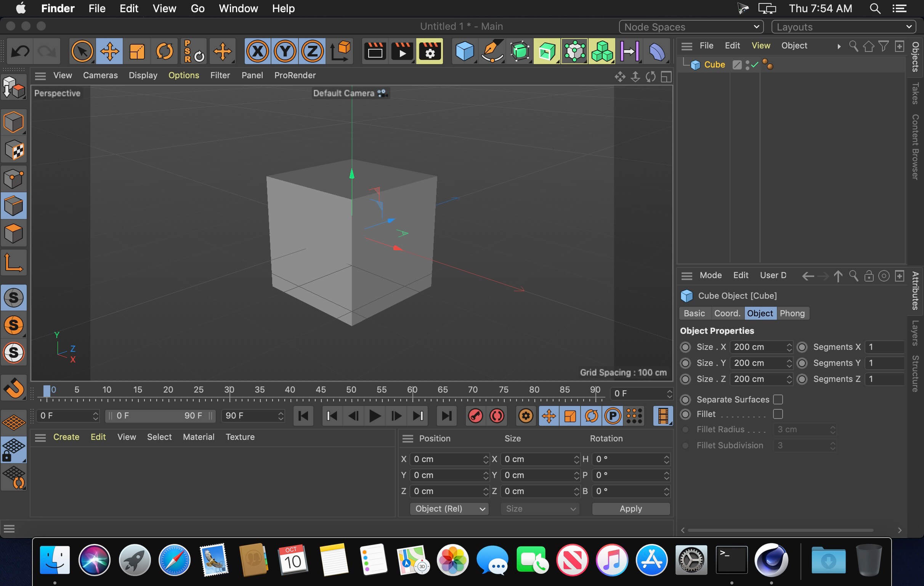Toggle the X axis lock icon
The height and width of the screenshot is (586, 924).
257,51
